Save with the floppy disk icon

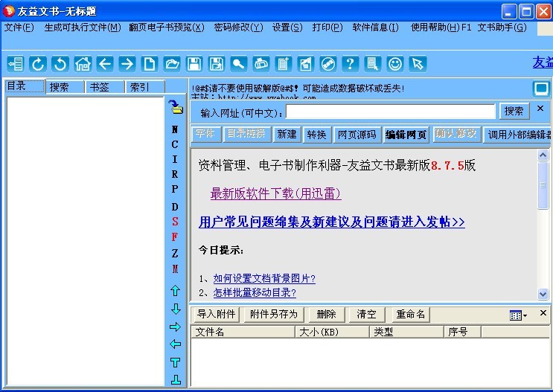click(194, 64)
